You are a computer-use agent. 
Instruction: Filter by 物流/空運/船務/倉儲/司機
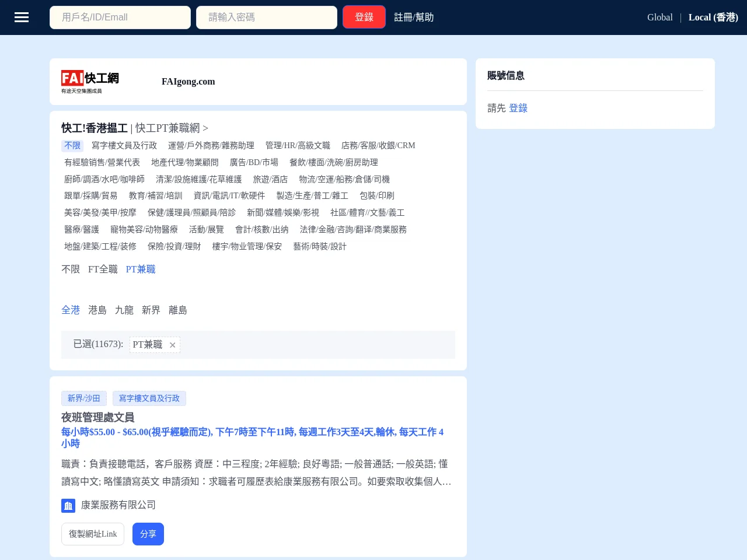(344, 180)
